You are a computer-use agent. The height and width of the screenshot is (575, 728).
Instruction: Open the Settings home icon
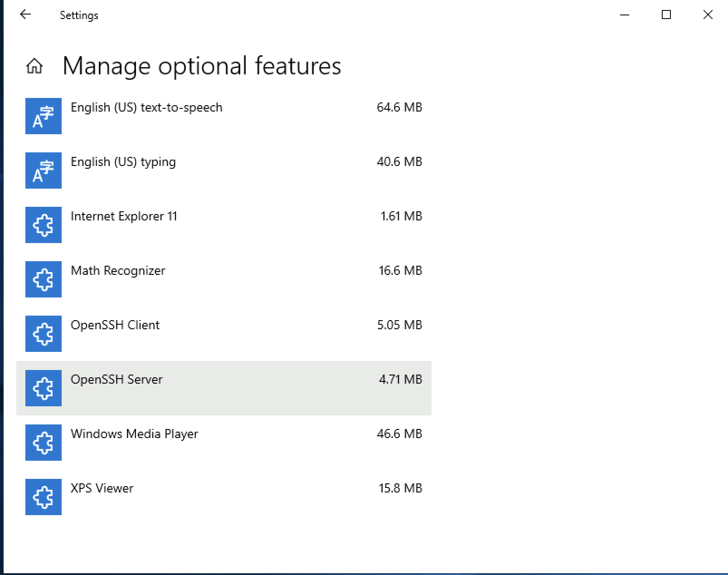coord(34,66)
